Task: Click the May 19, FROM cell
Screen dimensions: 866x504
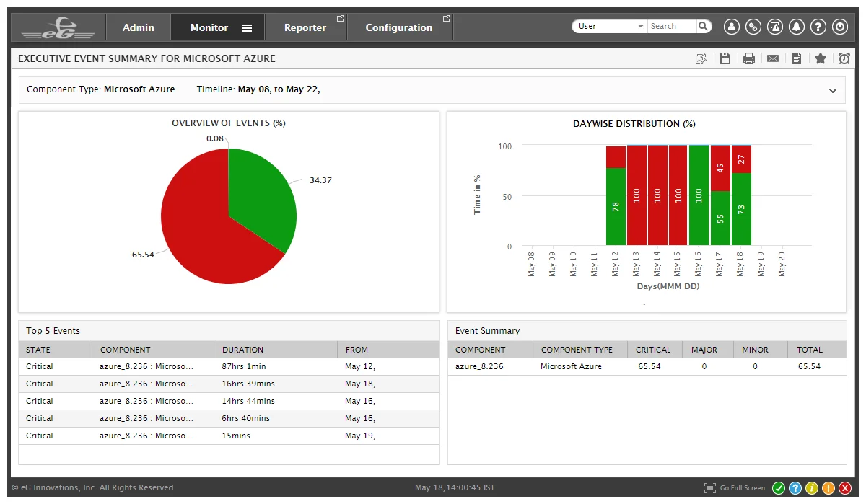Action: (360, 436)
